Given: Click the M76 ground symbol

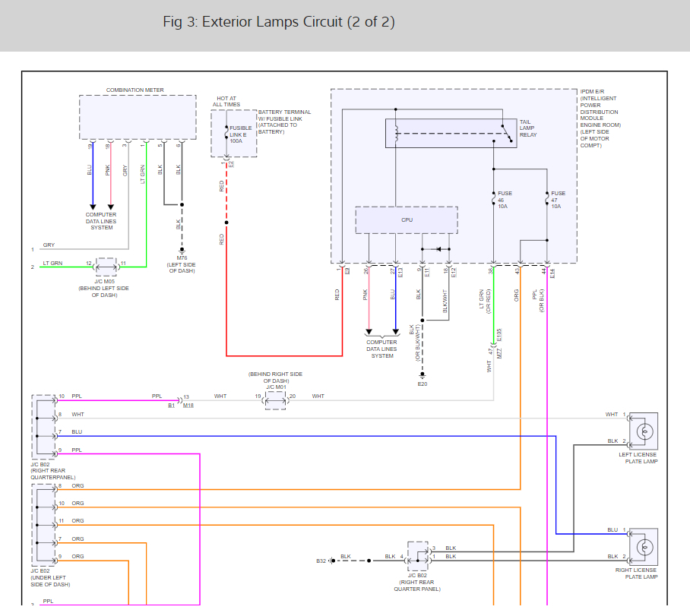Looking at the screenshot, I should tap(182, 250).
